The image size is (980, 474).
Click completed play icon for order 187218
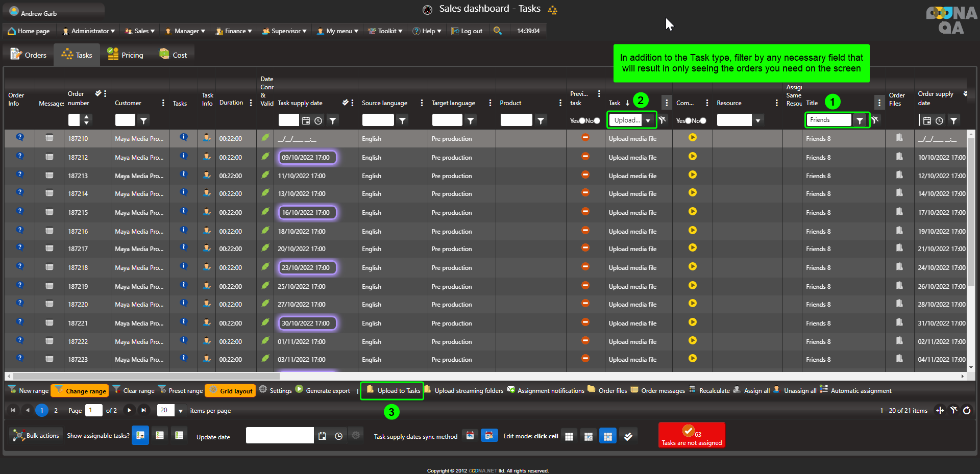pyautogui.click(x=692, y=267)
